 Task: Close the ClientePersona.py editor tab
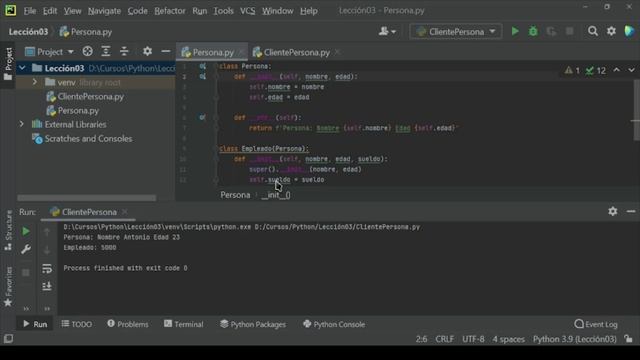[337, 52]
